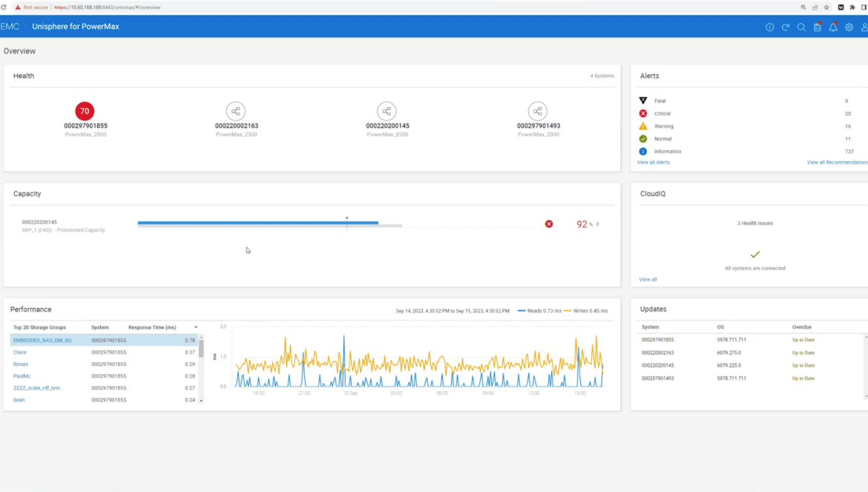
Task: Click the Critical alerts count 20
Action: pyautogui.click(x=847, y=114)
